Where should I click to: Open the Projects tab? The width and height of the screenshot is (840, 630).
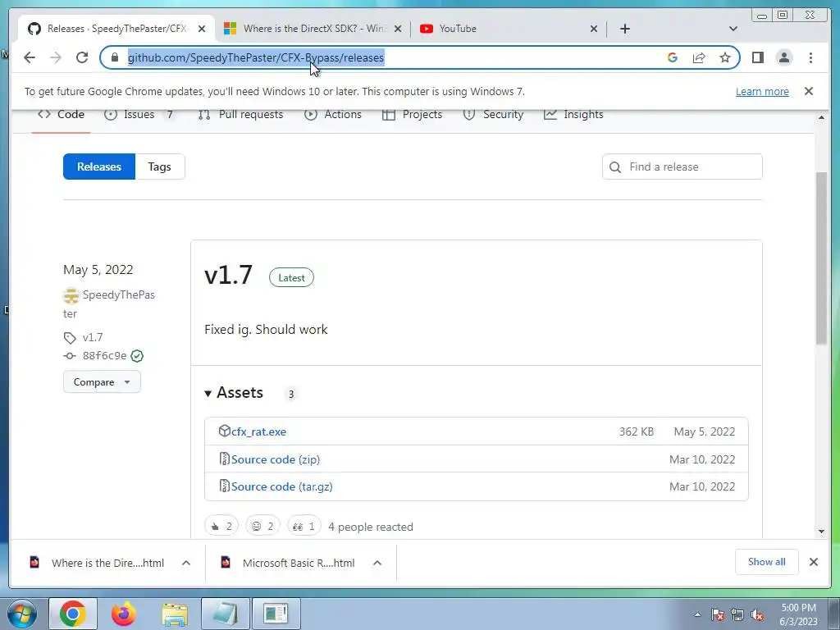412,115
